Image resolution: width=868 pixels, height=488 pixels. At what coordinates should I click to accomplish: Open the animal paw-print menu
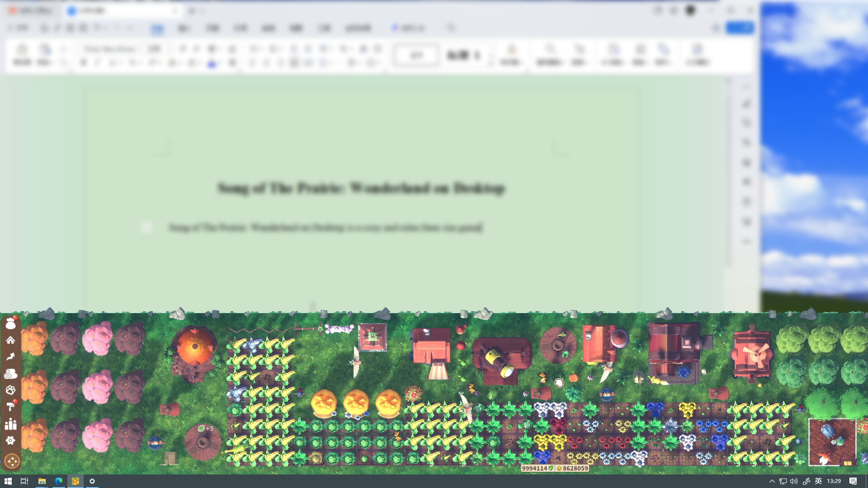coord(11,390)
